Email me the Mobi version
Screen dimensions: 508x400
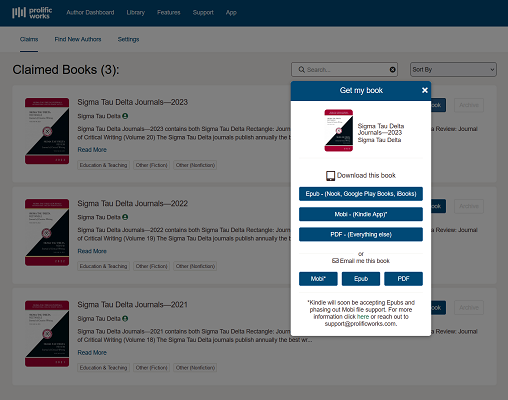pos(318,279)
